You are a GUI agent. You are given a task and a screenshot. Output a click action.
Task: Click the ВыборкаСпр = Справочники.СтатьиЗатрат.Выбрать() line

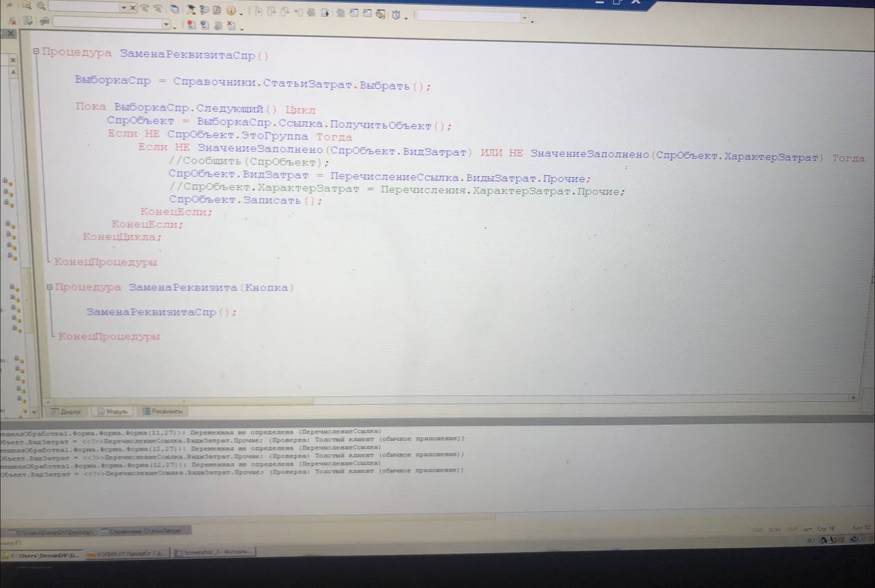(x=253, y=83)
